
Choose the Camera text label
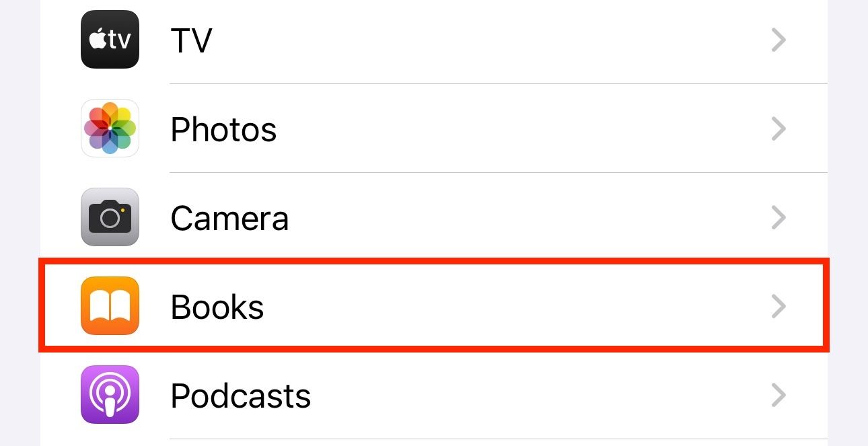229,218
